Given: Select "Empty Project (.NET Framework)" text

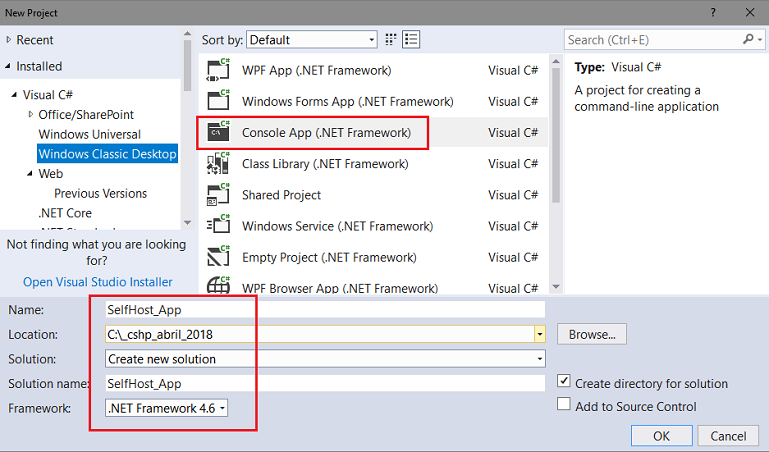Looking at the screenshot, I should (x=329, y=257).
